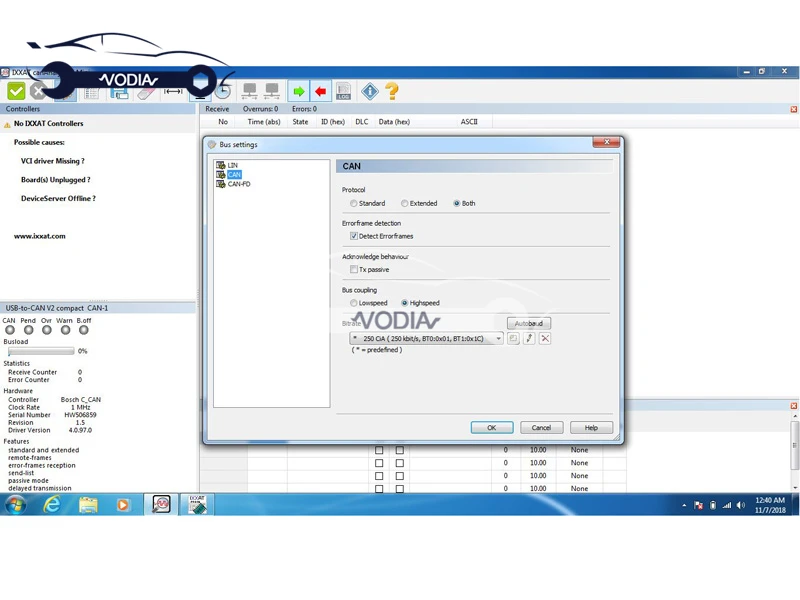Viewport: 800px width, 600px height.
Task: Click the save configuration floppy icon
Action: click(119, 92)
